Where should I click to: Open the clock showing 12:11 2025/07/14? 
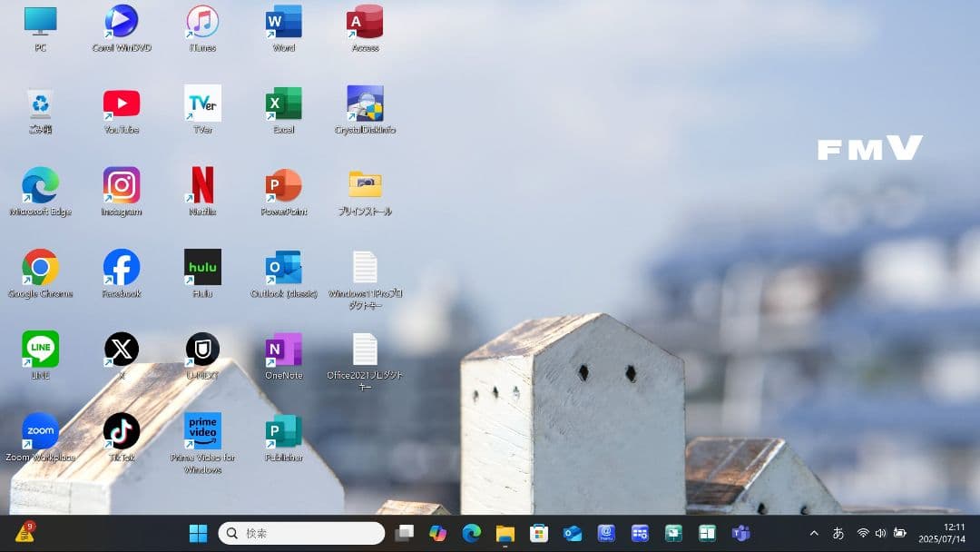[942, 533]
